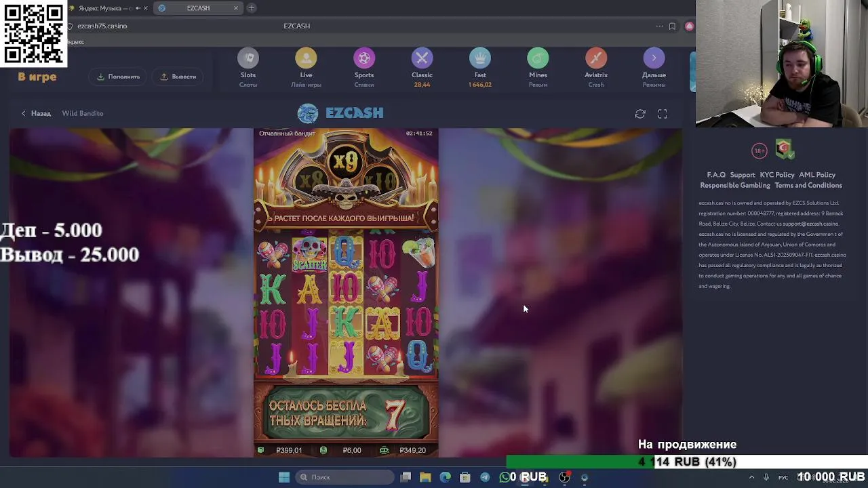Open Task View on the taskbar
The width and height of the screenshot is (868, 488).
click(x=406, y=477)
